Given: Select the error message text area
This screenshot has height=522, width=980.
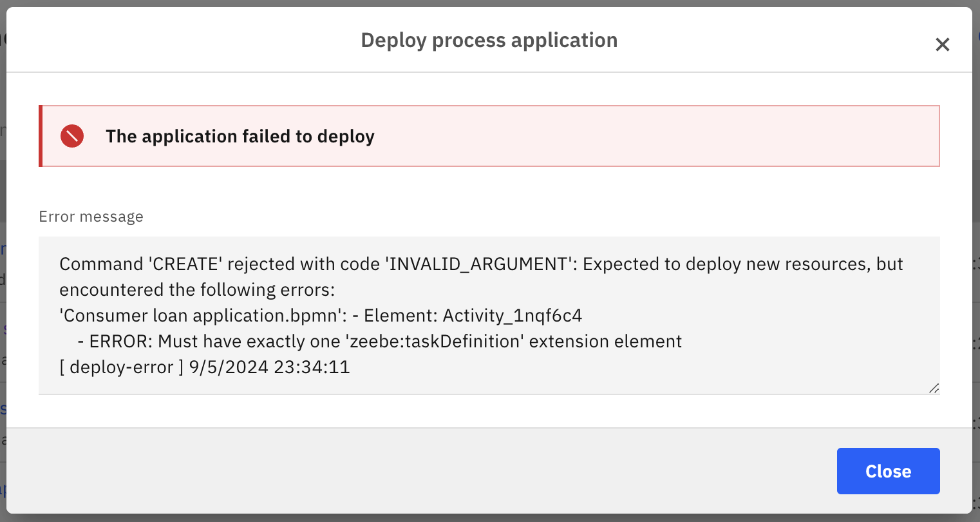Looking at the screenshot, I should point(489,316).
